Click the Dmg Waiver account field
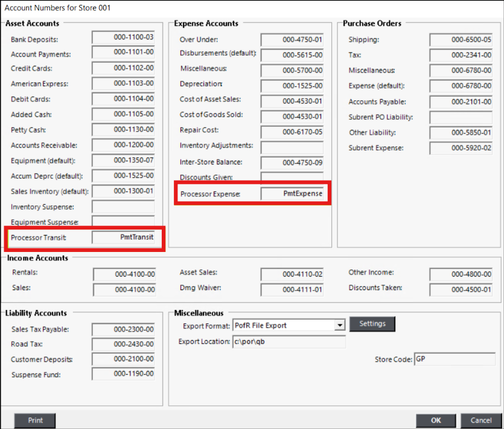504x429 pixels. [292, 289]
